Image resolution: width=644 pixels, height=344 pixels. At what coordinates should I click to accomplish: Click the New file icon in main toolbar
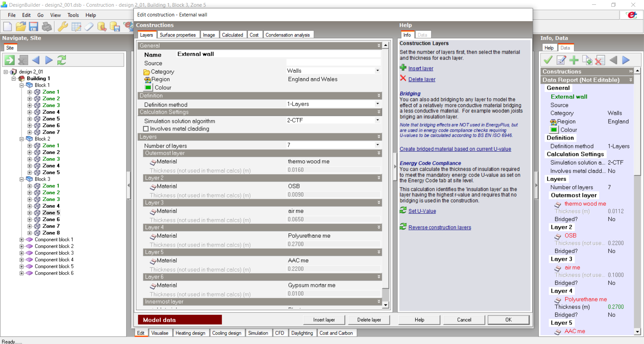(x=7, y=27)
